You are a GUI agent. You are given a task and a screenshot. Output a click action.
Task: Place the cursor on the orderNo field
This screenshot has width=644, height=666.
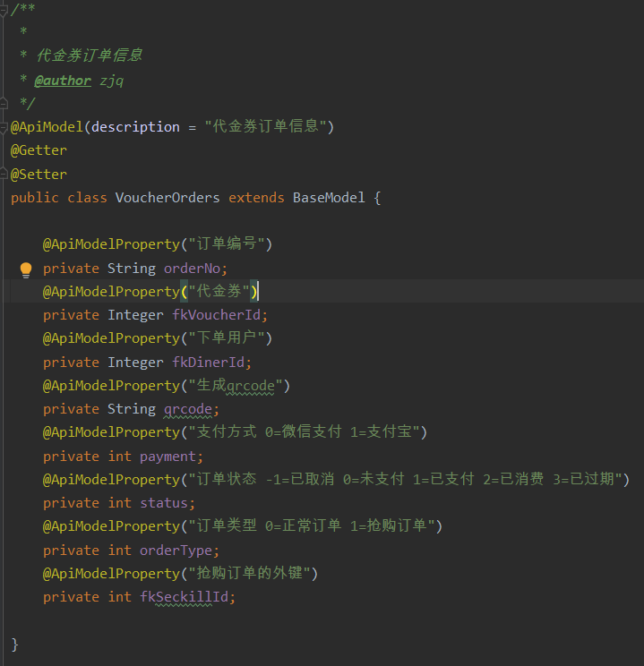click(192, 269)
